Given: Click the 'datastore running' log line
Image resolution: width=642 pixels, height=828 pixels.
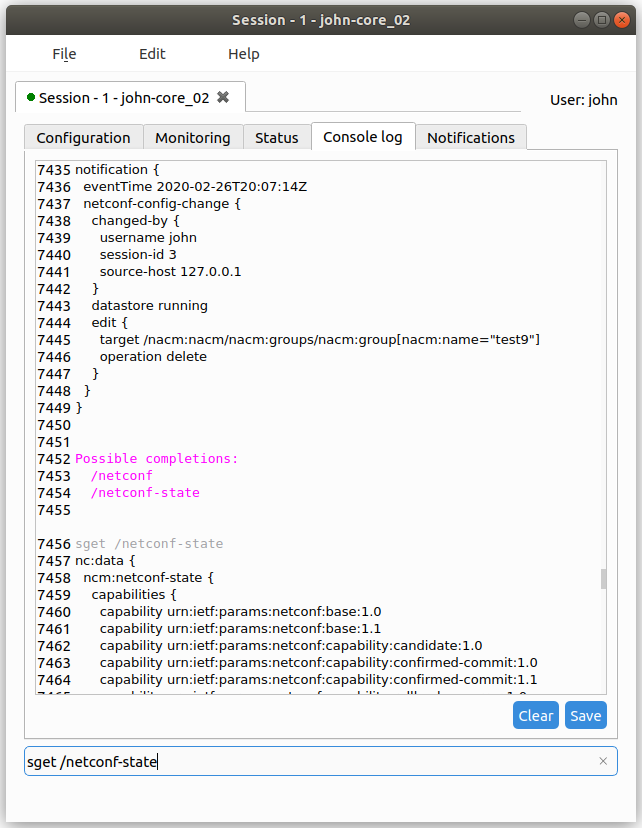Looking at the screenshot, I should 149,305.
